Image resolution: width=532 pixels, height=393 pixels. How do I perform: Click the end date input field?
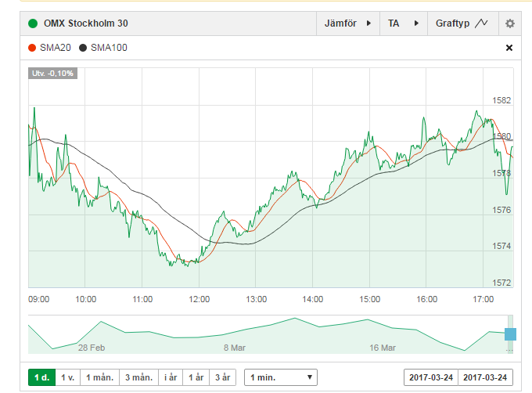click(x=485, y=377)
